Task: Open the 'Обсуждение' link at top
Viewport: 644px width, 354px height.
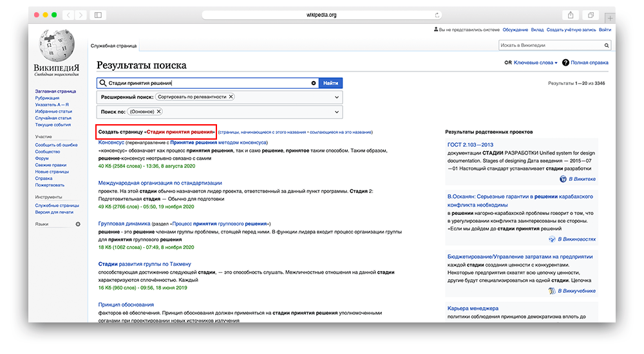Action: [515, 30]
